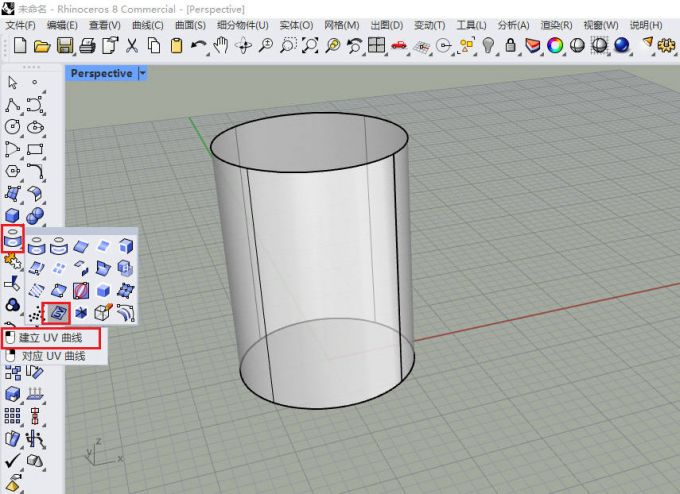Click the padlock Lock objects icon
The image size is (680, 494).
click(510, 46)
